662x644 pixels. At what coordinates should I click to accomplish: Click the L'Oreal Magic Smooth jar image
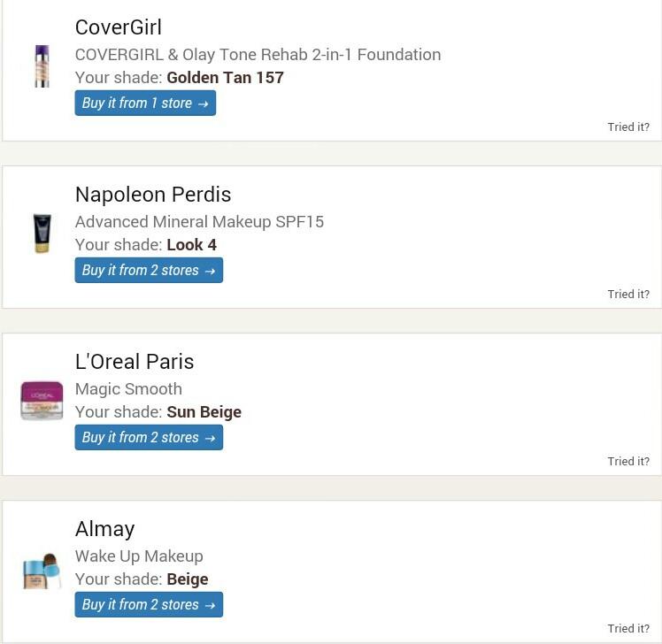pyautogui.click(x=42, y=401)
